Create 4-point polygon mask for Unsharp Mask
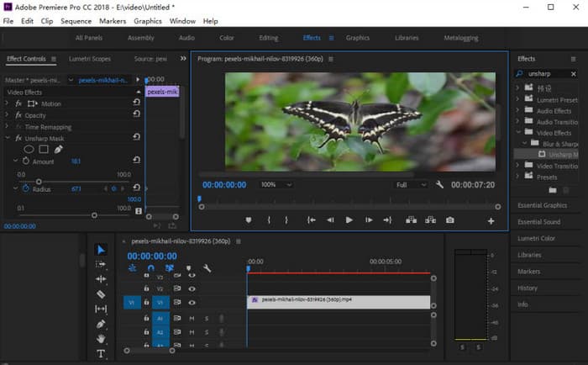 point(44,150)
